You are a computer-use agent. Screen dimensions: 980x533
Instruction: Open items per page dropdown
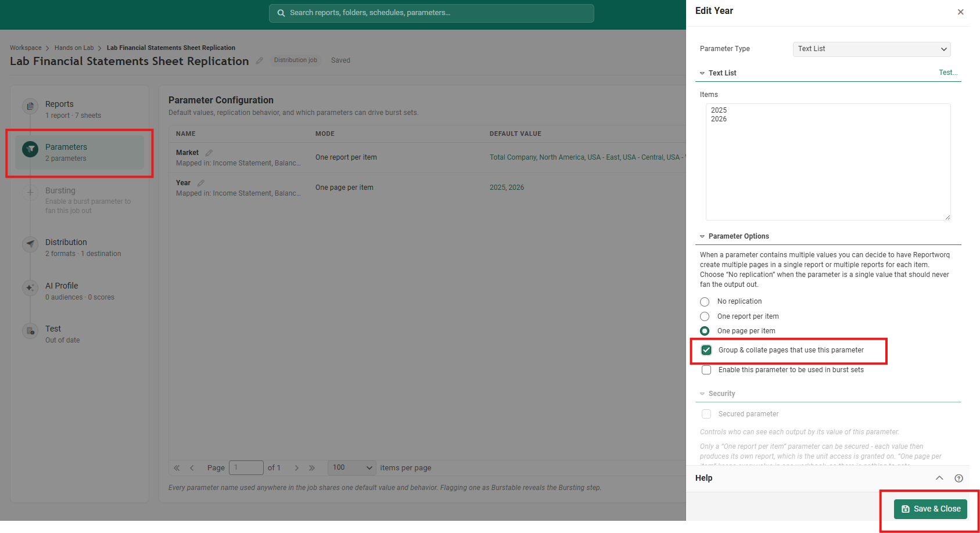(352, 468)
